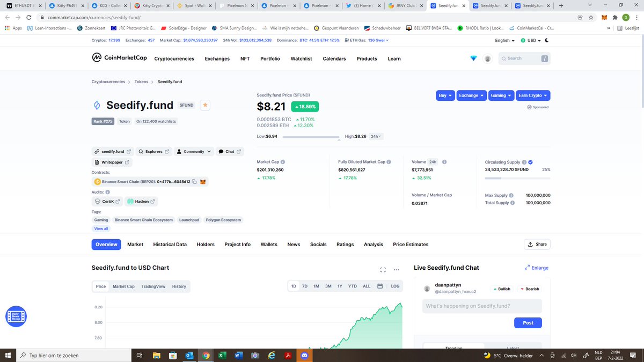Select Bearish sentiment
Viewport: 644px width, 362px height.
529,289
